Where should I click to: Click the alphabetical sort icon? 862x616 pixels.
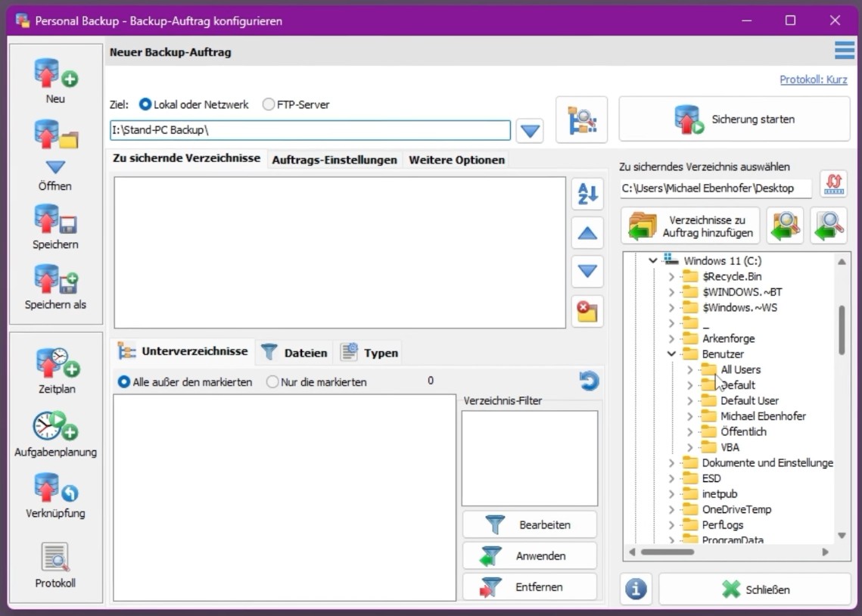(x=588, y=194)
